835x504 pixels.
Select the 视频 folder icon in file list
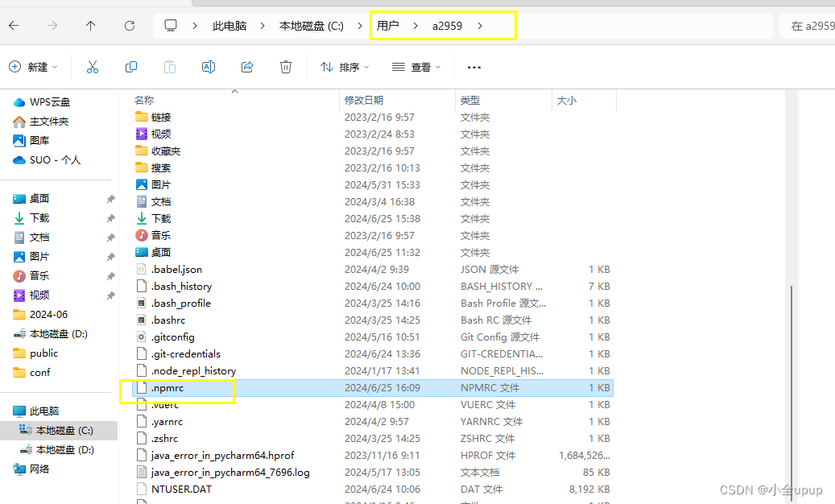pos(141,134)
